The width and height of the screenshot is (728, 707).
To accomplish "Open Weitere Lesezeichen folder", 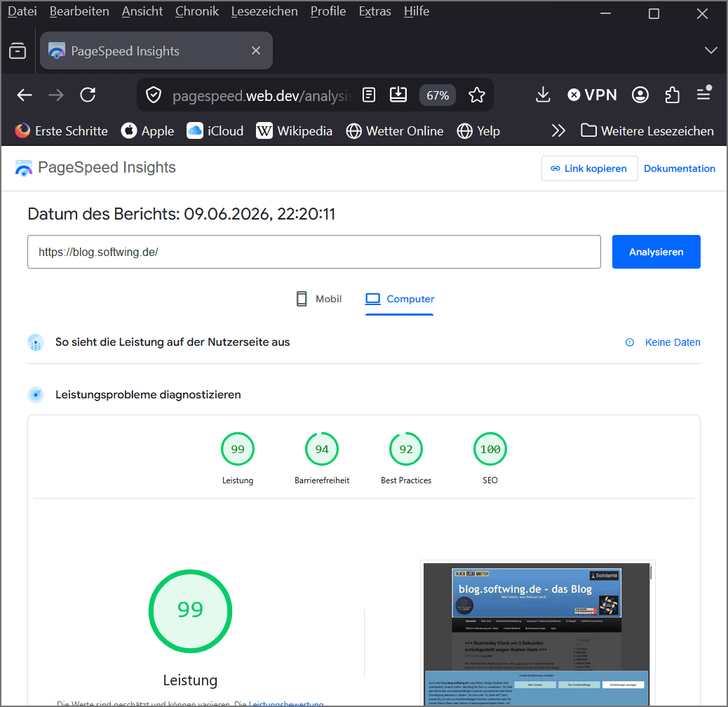I will point(647,131).
